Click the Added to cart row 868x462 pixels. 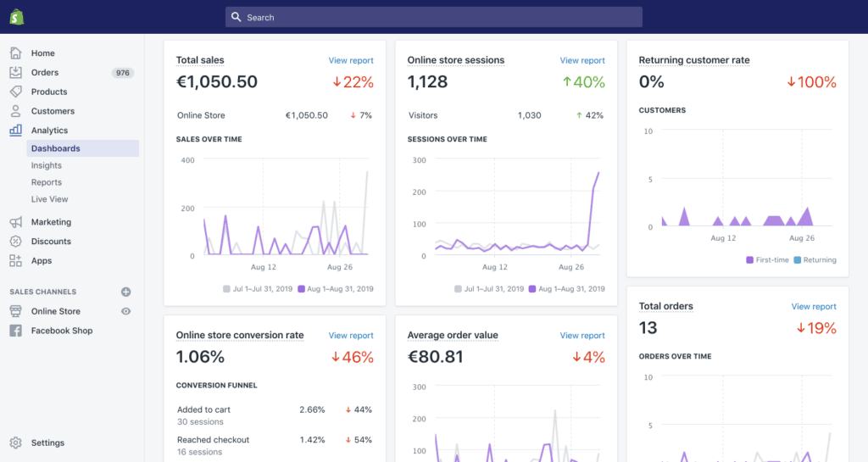click(x=275, y=415)
